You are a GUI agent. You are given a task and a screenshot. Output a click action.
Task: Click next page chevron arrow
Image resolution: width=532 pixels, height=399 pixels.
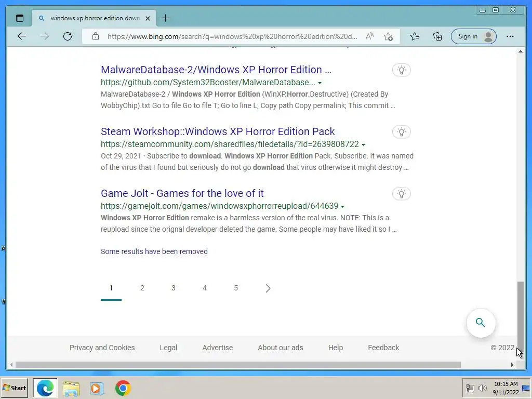click(x=268, y=288)
